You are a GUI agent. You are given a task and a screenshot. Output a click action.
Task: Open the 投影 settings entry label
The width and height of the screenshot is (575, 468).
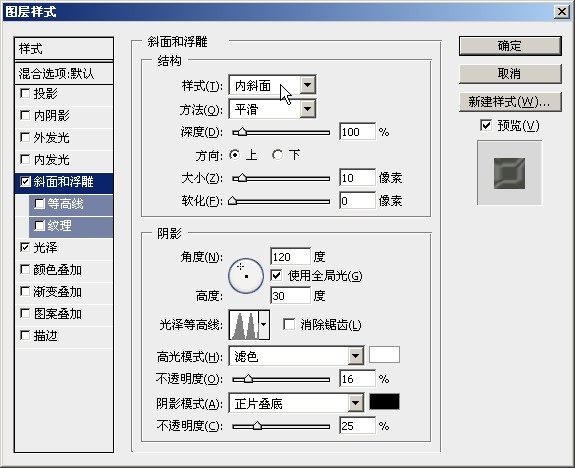click(45, 94)
